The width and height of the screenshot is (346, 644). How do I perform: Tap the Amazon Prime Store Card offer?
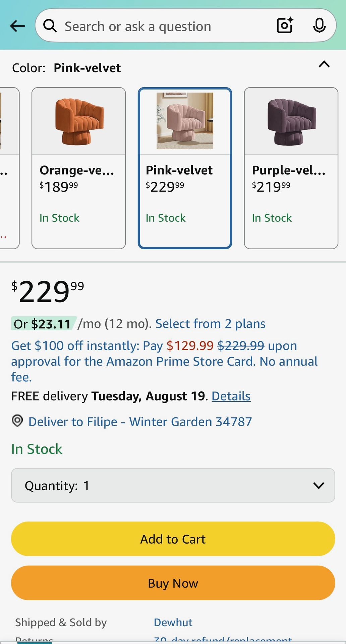(x=164, y=362)
